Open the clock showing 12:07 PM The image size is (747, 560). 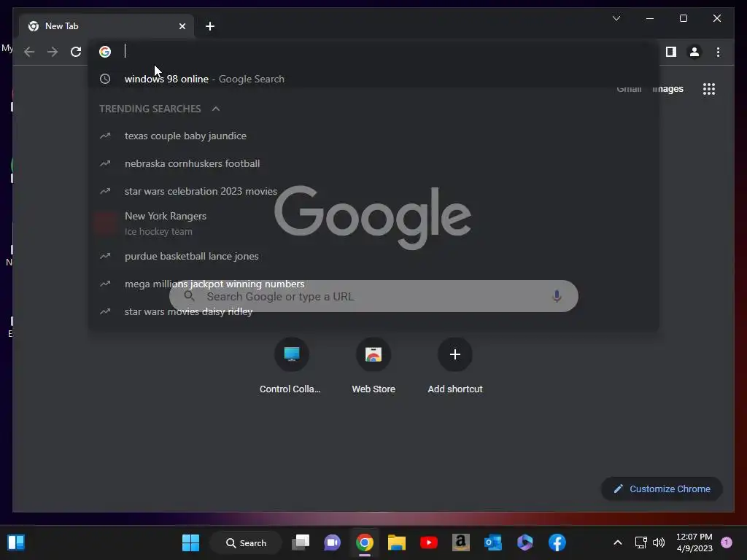coord(694,542)
